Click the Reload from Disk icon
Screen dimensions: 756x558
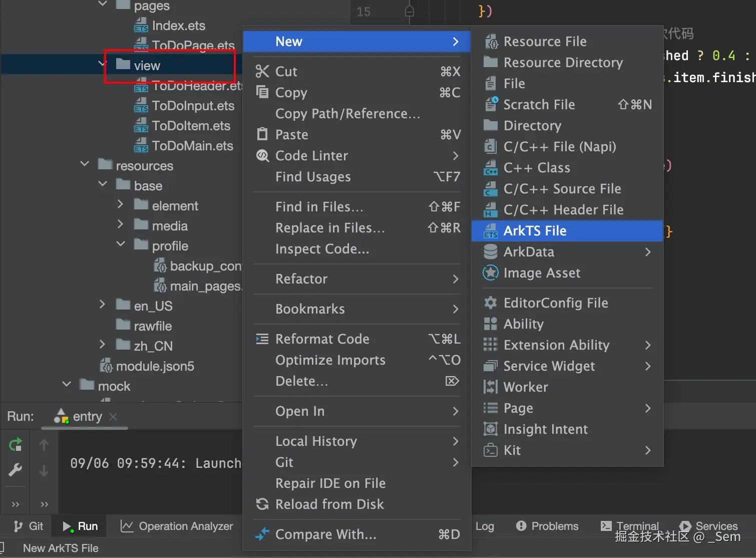click(262, 504)
